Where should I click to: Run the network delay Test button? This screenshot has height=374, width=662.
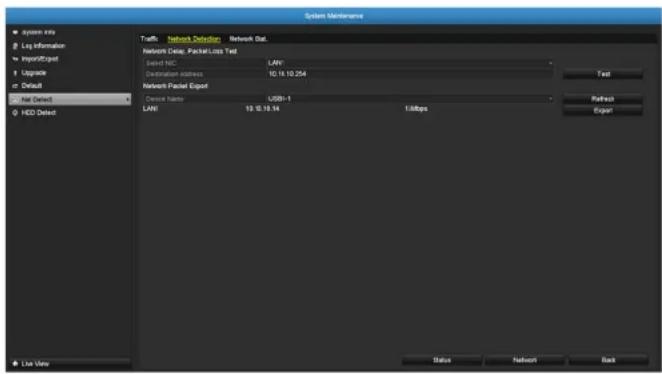[603, 74]
